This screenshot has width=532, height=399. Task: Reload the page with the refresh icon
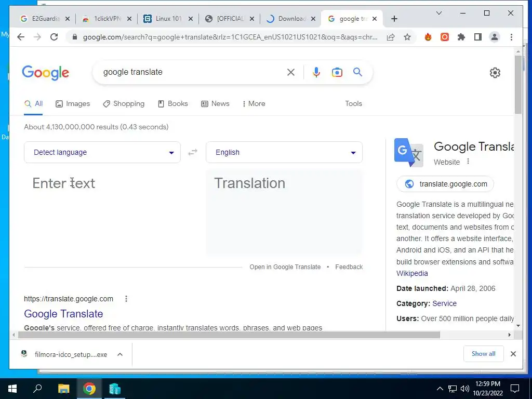coord(54,37)
